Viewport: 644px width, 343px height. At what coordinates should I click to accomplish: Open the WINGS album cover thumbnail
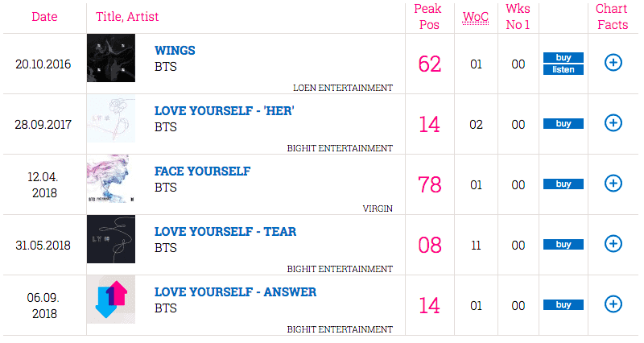tap(111, 59)
